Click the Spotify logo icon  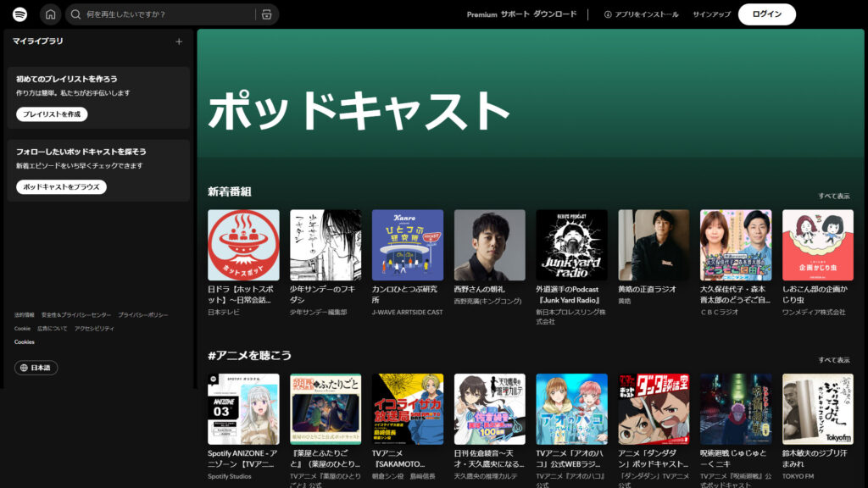click(x=20, y=14)
